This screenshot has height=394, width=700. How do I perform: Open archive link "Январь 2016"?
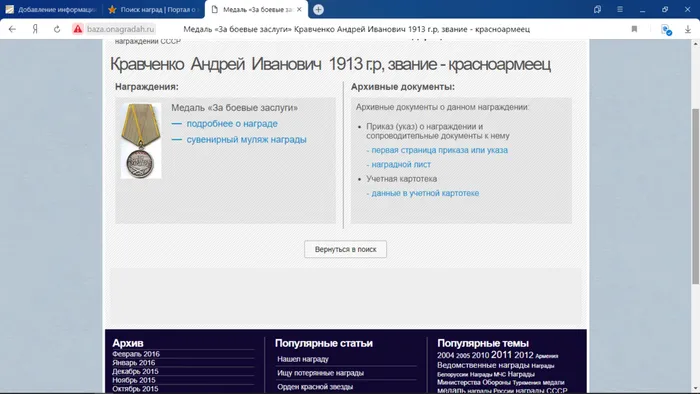[x=133, y=363]
